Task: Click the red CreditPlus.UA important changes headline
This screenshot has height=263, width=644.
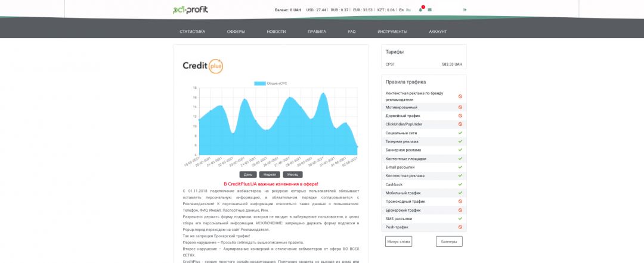Action: (x=271, y=184)
